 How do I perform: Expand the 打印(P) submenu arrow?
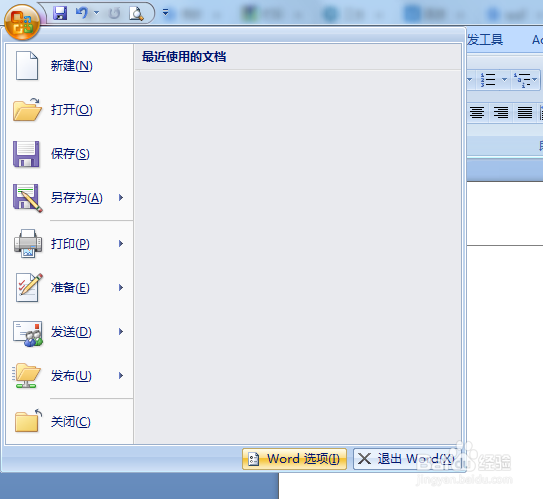(121, 244)
